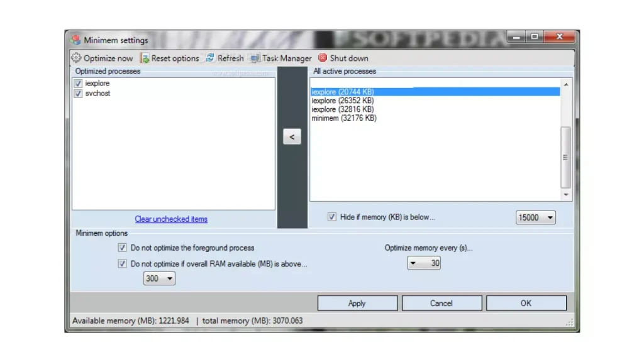This screenshot has height=362, width=644.
Task: Click the Task Manager monitor icon
Action: pyautogui.click(x=255, y=58)
